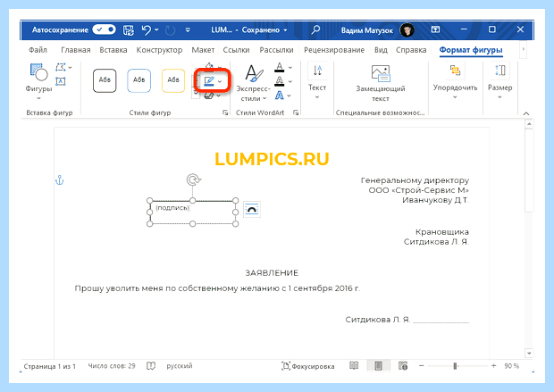The height and width of the screenshot is (392, 554).
Task: Click the Save icon in title bar
Action: click(129, 30)
